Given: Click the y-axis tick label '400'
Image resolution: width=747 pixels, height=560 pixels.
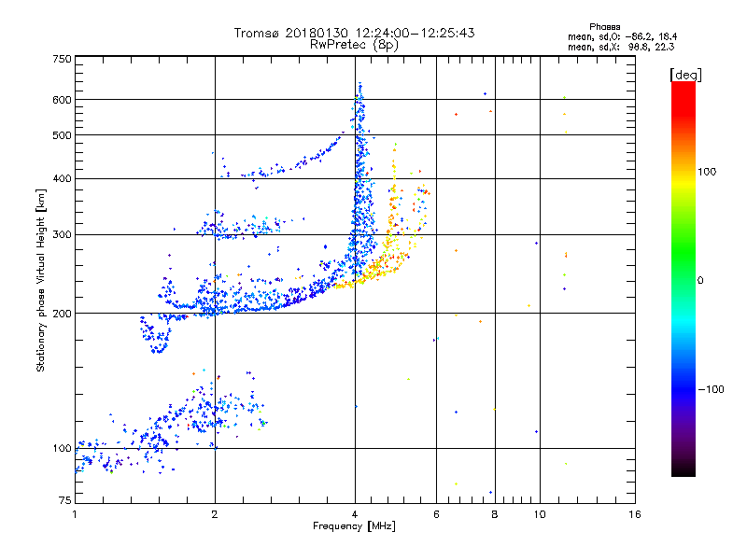Looking at the screenshot, I should [62, 179].
